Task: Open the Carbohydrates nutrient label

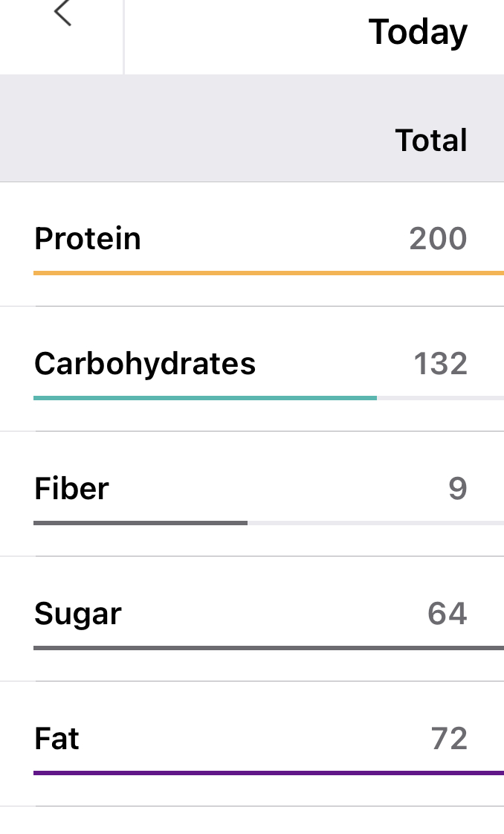Action: 145,364
